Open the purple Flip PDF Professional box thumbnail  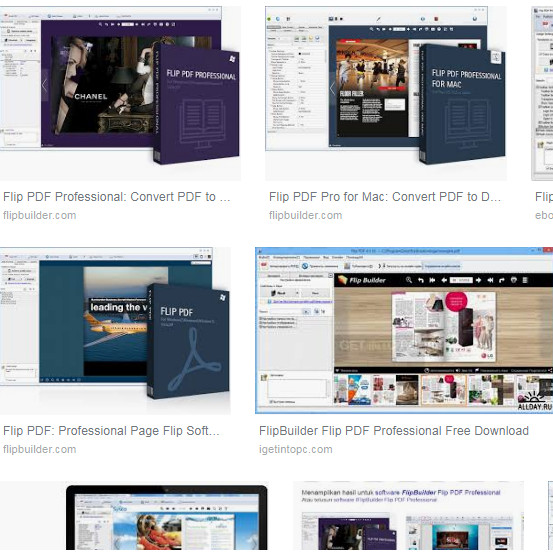(120, 93)
